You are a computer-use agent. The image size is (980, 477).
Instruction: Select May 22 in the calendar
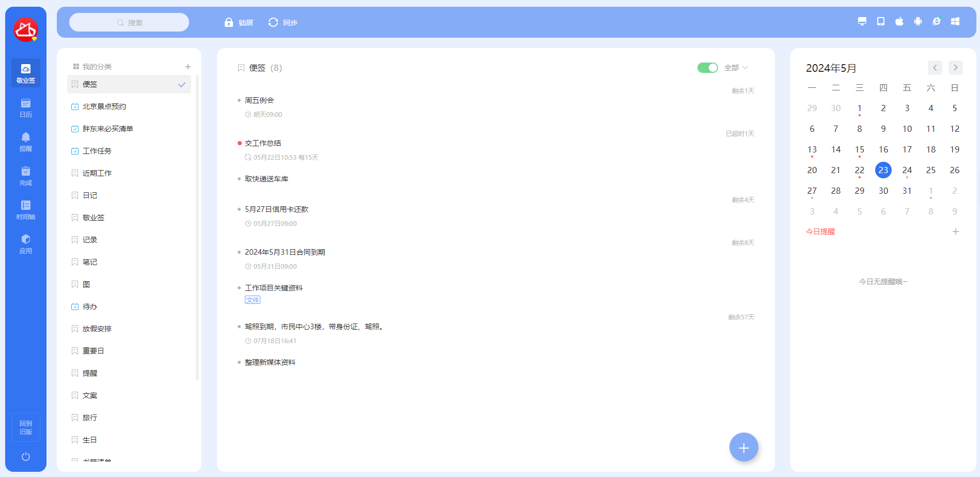click(860, 170)
